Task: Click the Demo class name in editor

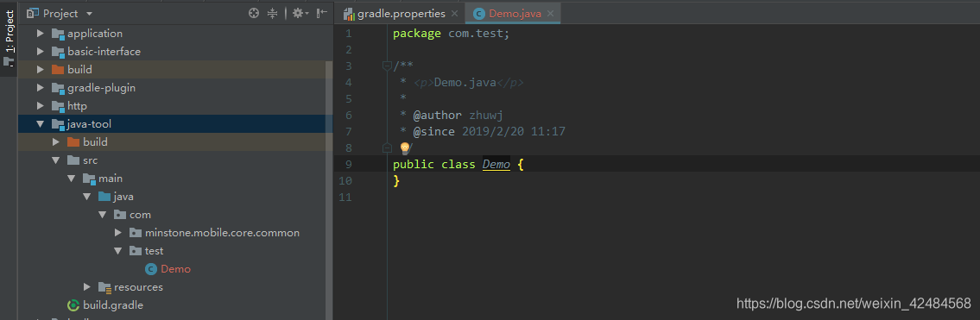Action: tap(496, 165)
